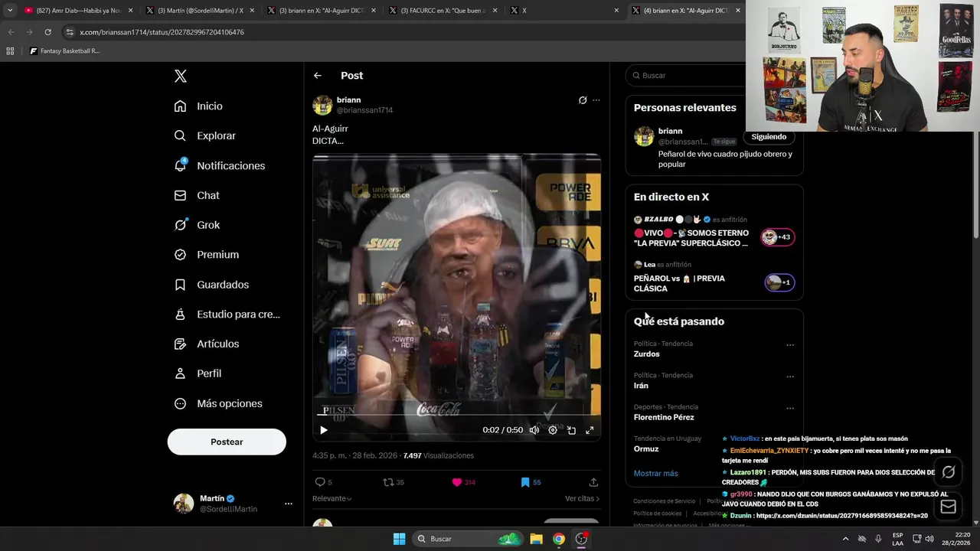Click share icon on post

click(593, 482)
